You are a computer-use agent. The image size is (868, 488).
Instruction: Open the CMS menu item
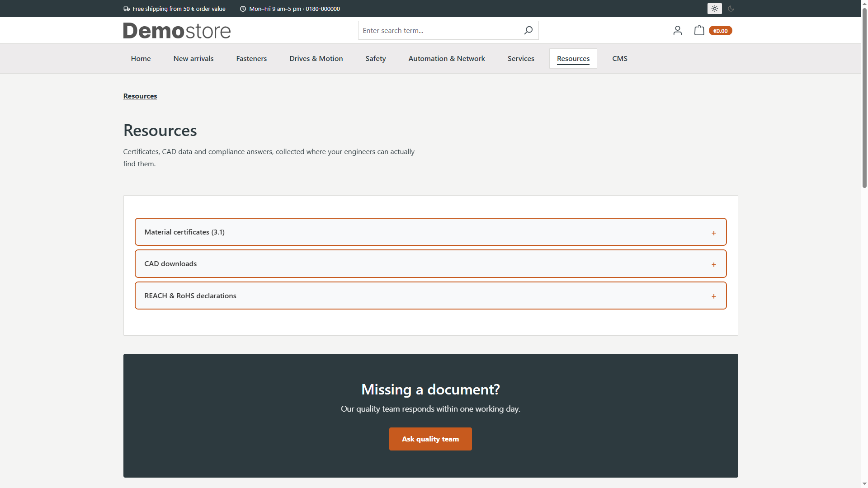620,58
